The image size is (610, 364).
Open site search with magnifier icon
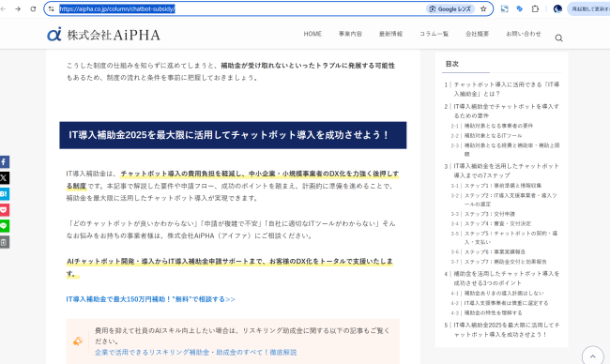559,38
